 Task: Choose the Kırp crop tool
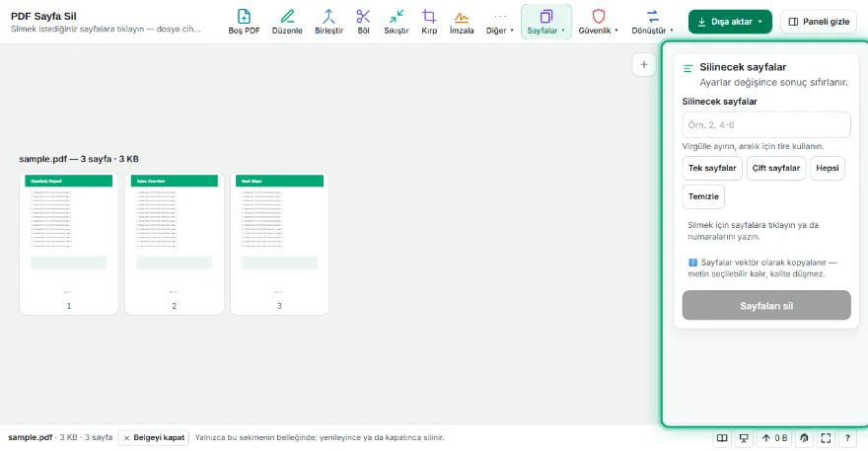(x=429, y=22)
